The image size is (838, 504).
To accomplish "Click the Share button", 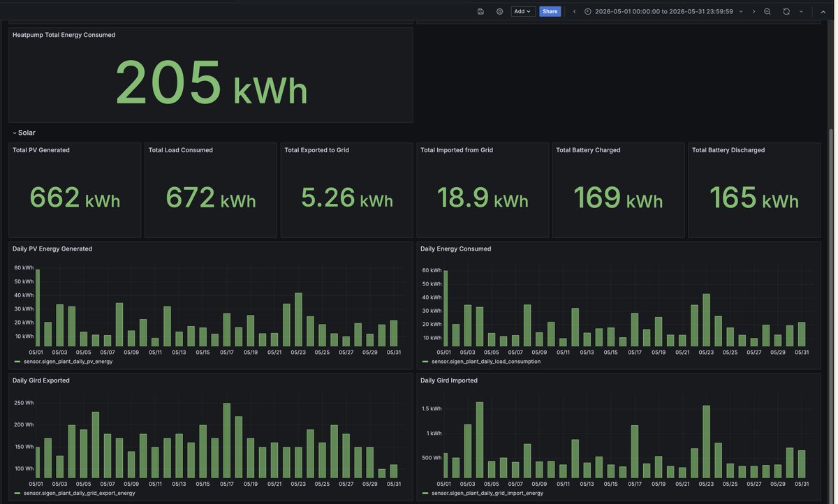I will pyautogui.click(x=550, y=11).
